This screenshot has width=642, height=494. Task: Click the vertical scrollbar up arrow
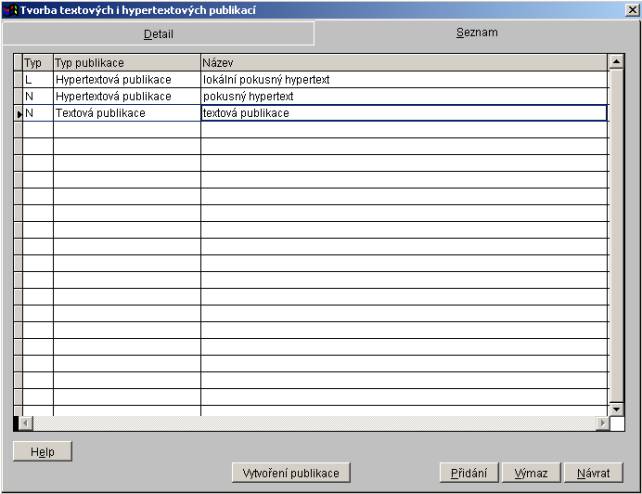coord(616,62)
